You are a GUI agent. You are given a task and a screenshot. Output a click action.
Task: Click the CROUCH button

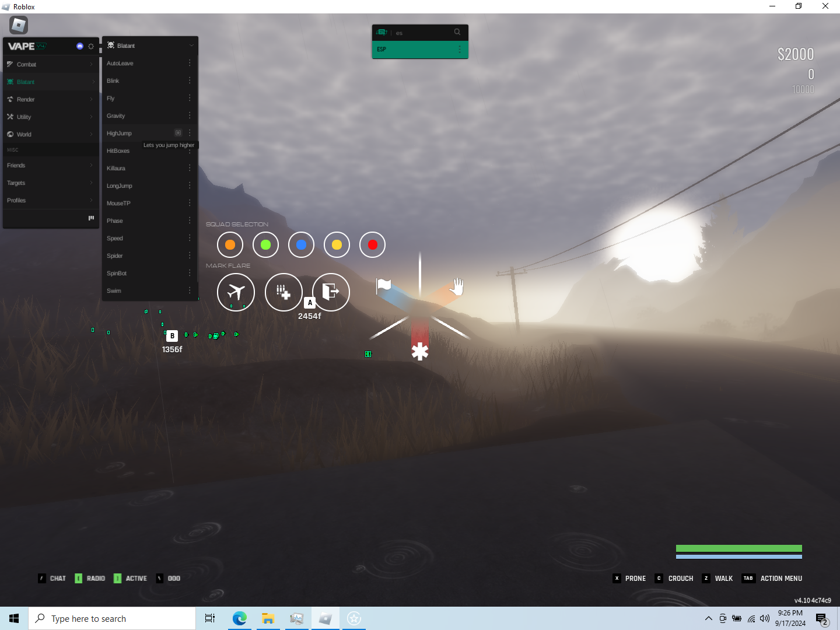pyautogui.click(x=674, y=578)
